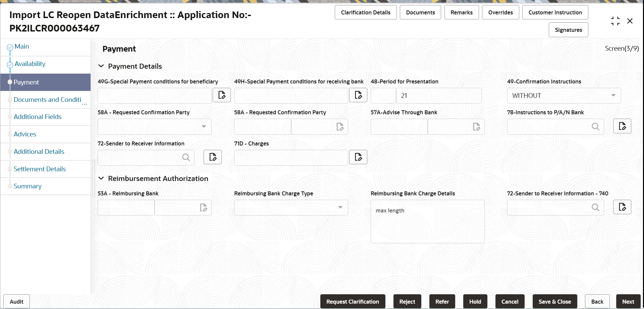The width and height of the screenshot is (644, 309).
Task: Click the exit full screen icon near close button
Action: [615, 20]
